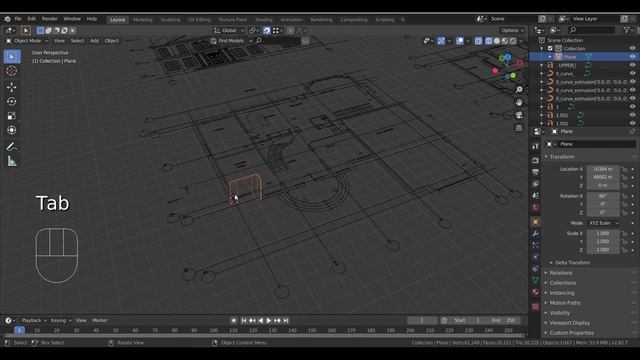Open the Scene properties tab
This screenshot has width=640, height=360.
(536, 196)
